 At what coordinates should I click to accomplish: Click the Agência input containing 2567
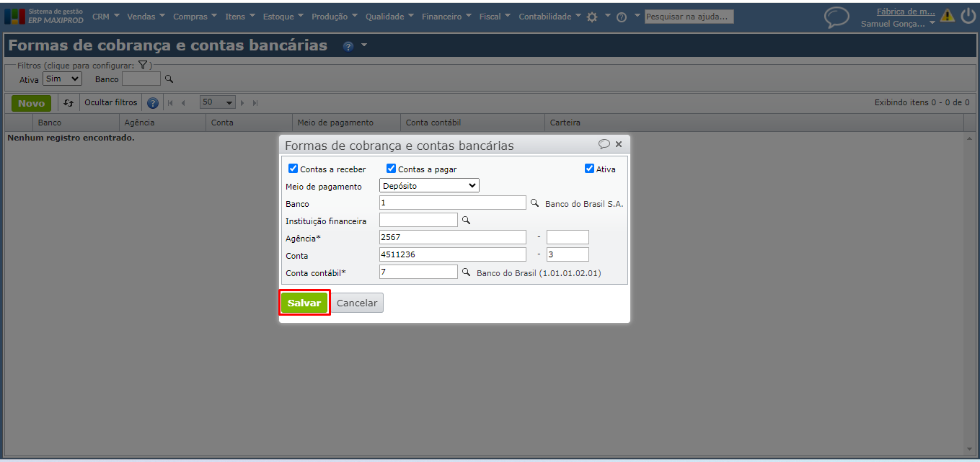[x=453, y=237]
